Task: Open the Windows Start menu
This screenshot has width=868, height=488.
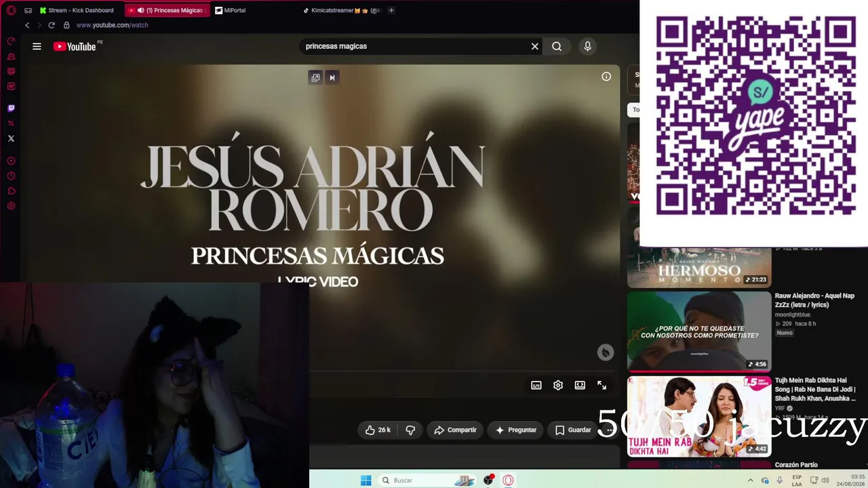Action: pos(366,480)
